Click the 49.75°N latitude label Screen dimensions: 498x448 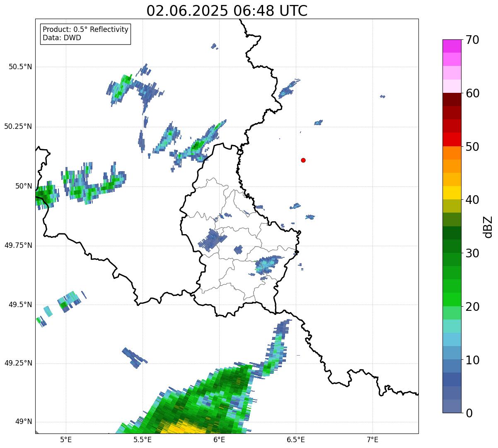18,245
